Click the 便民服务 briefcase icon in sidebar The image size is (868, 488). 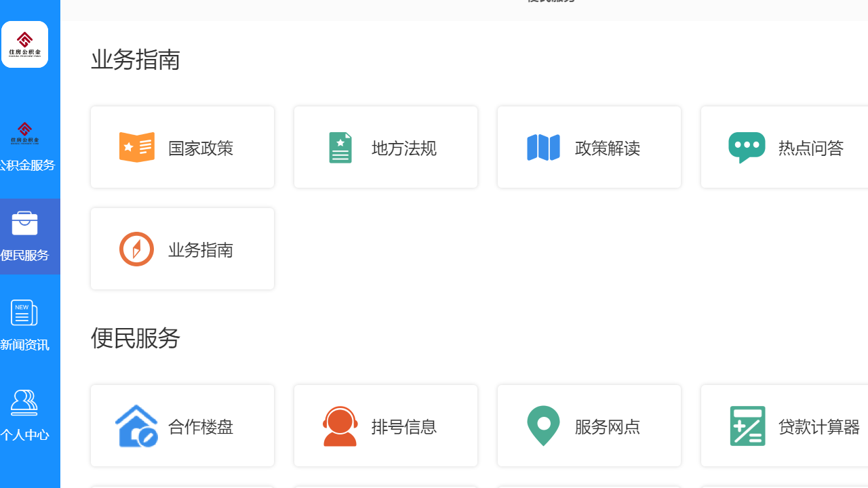pos(24,222)
